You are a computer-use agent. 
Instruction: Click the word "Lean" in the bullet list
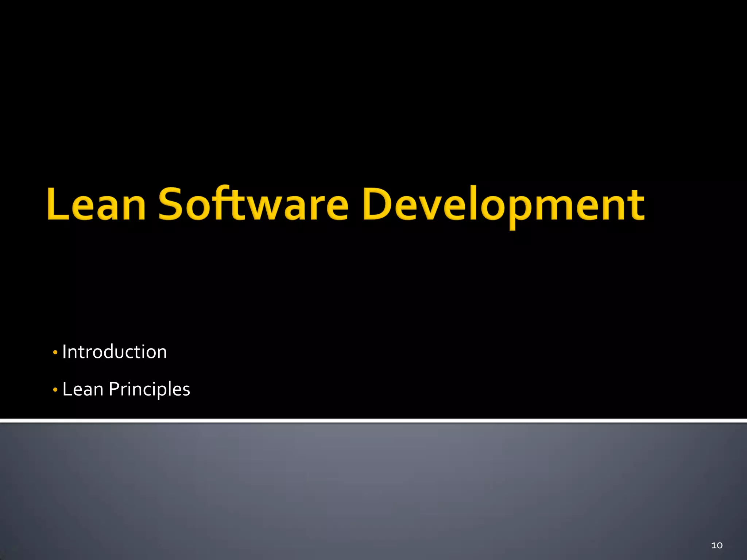83,389
